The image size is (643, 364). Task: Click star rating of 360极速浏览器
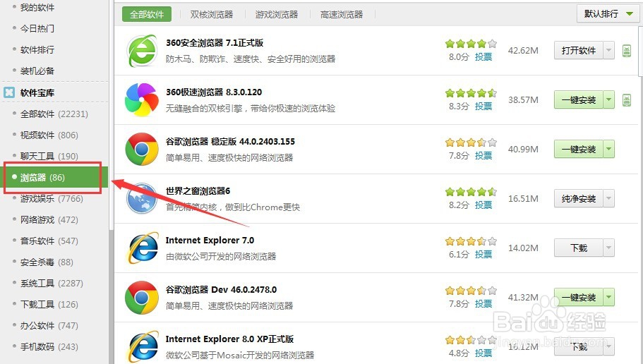pos(471,93)
